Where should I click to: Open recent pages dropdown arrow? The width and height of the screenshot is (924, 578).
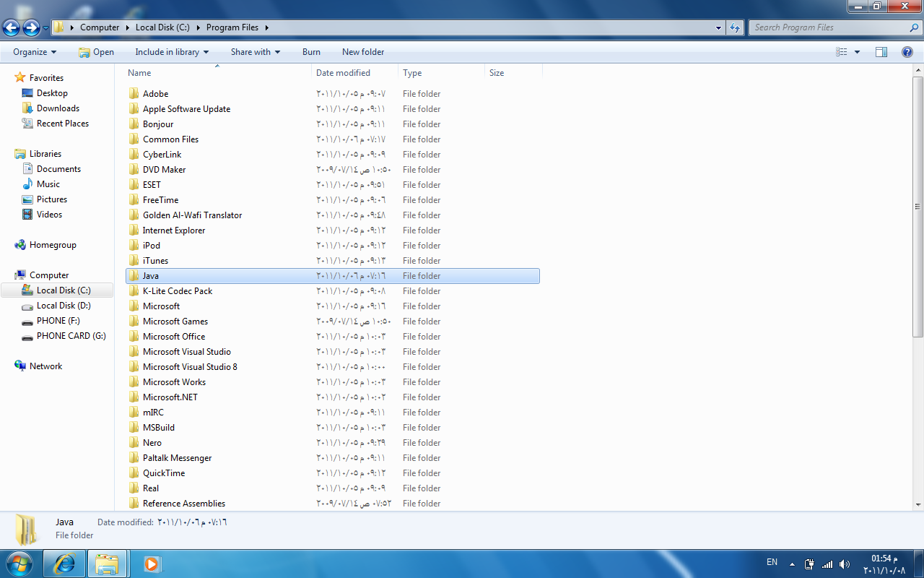pyautogui.click(x=46, y=28)
